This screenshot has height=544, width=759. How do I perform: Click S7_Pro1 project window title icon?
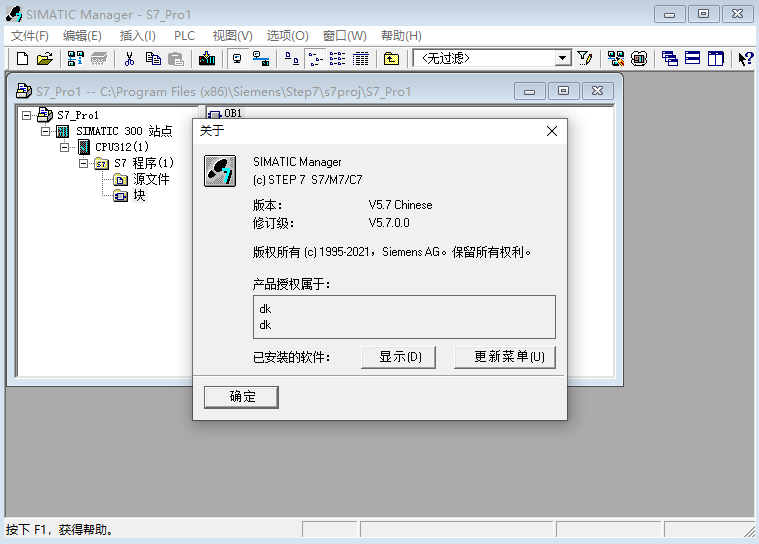point(24,91)
